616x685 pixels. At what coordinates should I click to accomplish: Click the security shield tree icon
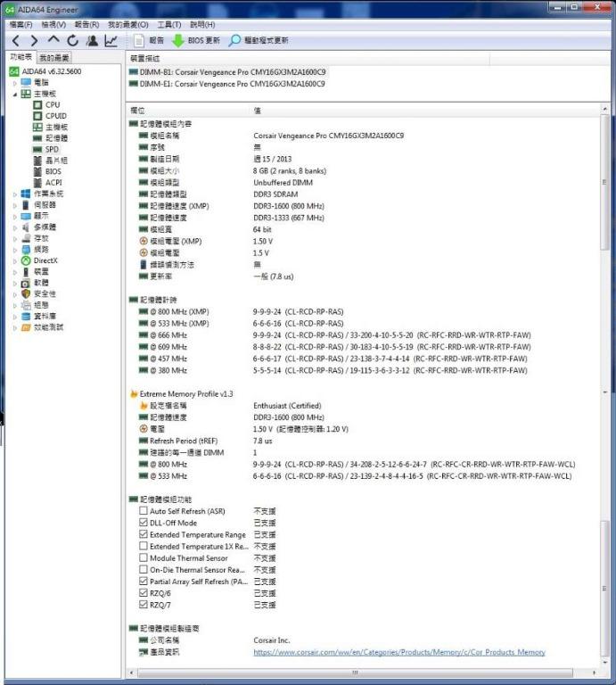[26, 293]
